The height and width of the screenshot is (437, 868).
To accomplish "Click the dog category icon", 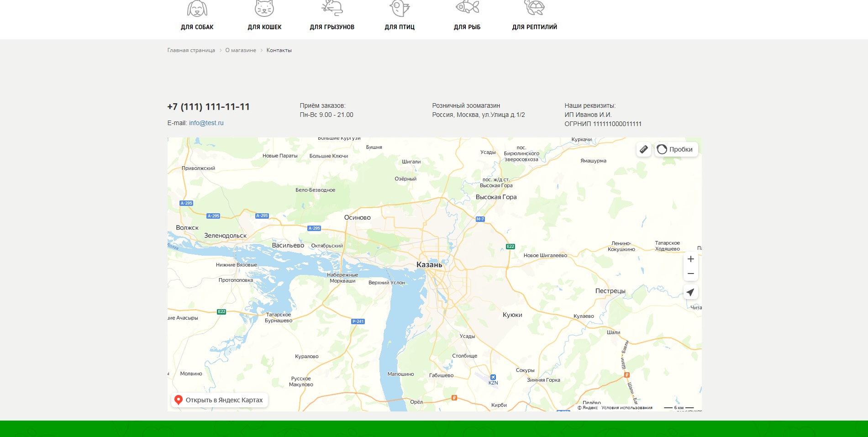I will pos(197,8).
